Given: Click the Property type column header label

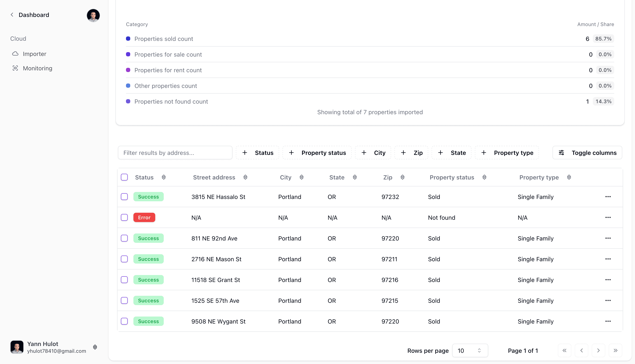Looking at the screenshot, I should pos(539,177).
